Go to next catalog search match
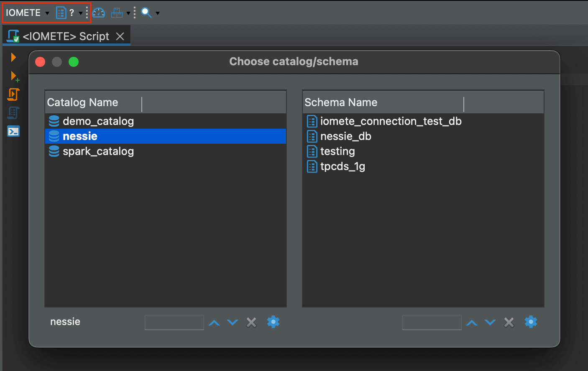This screenshot has width=588, height=371. click(x=233, y=323)
